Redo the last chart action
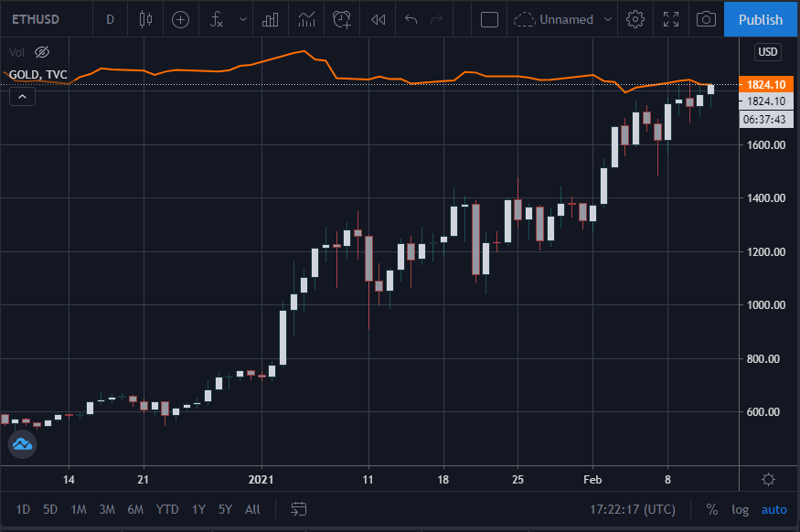800x532 pixels. click(x=437, y=19)
